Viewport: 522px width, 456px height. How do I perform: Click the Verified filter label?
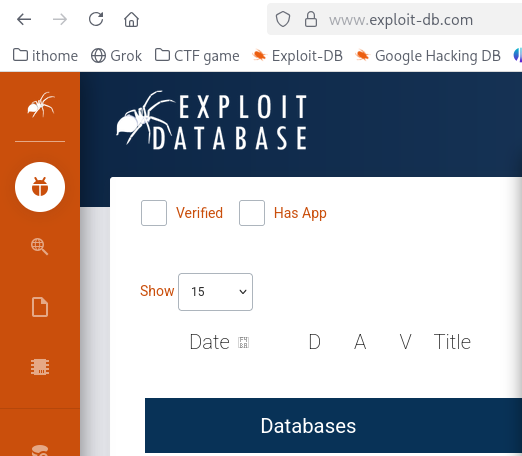coord(199,213)
